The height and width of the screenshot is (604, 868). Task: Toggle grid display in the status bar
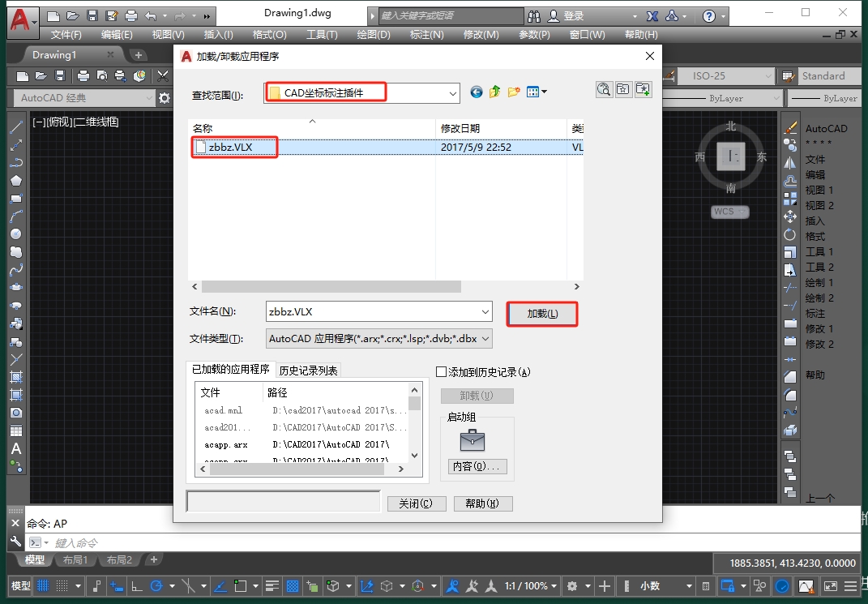[43, 585]
